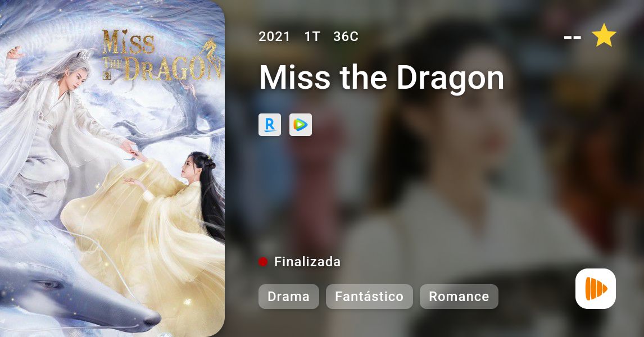Click the 1T season count label
This screenshot has width=644, height=337.
pyautogui.click(x=312, y=37)
